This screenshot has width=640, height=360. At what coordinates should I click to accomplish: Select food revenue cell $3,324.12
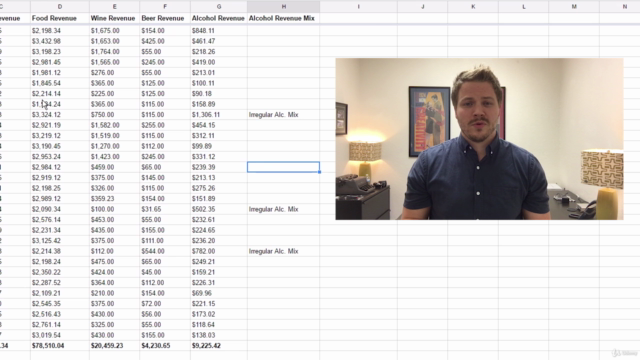pyautogui.click(x=60, y=115)
